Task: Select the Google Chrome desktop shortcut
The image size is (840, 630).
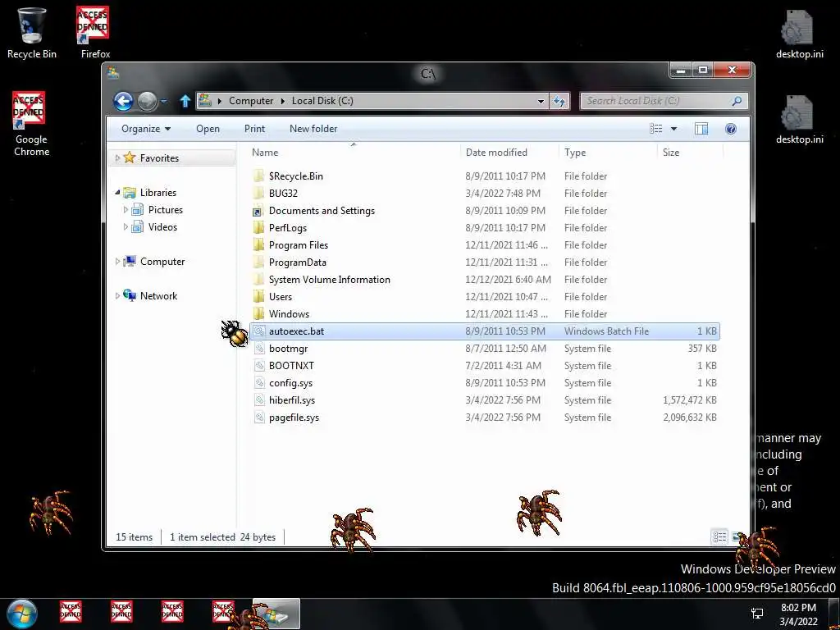Action: point(31,125)
